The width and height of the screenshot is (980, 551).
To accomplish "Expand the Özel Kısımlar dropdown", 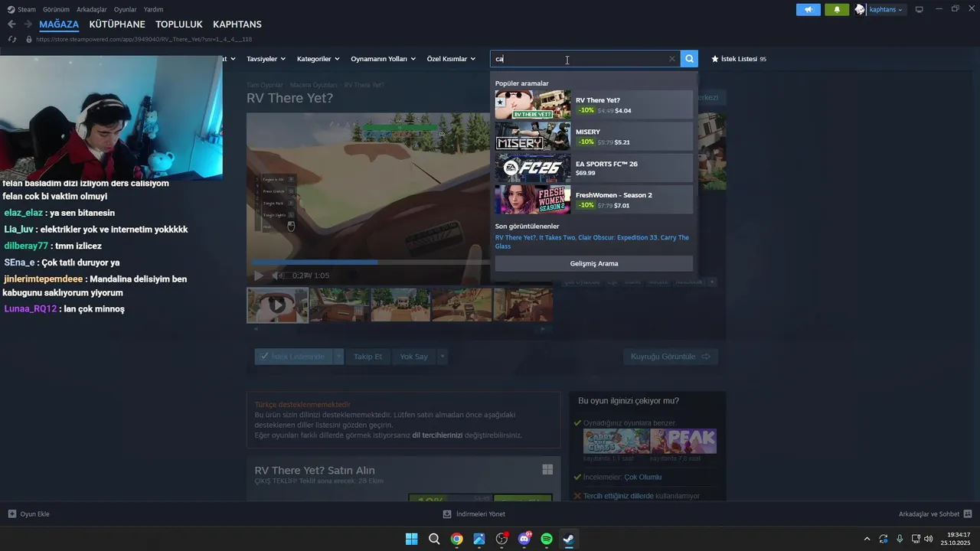I will pyautogui.click(x=451, y=59).
